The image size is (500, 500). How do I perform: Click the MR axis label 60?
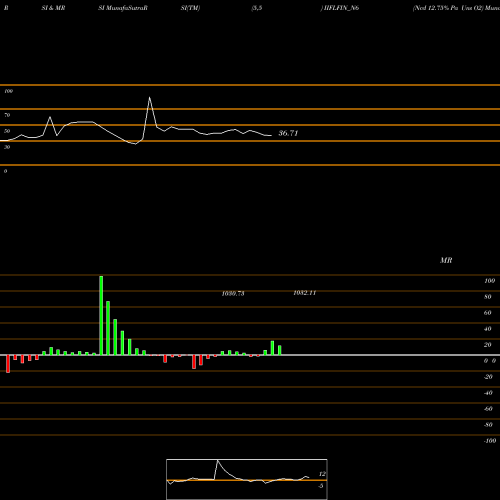point(488,313)
